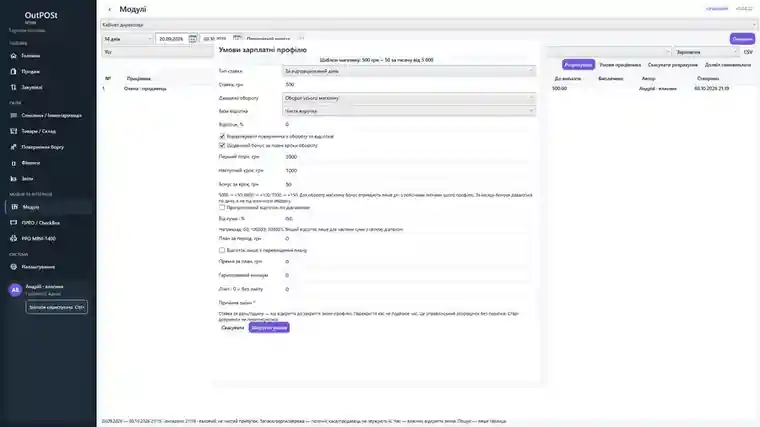
Task: Enable progressive percentage by ranges checkbox
Action: pos(222,207)
